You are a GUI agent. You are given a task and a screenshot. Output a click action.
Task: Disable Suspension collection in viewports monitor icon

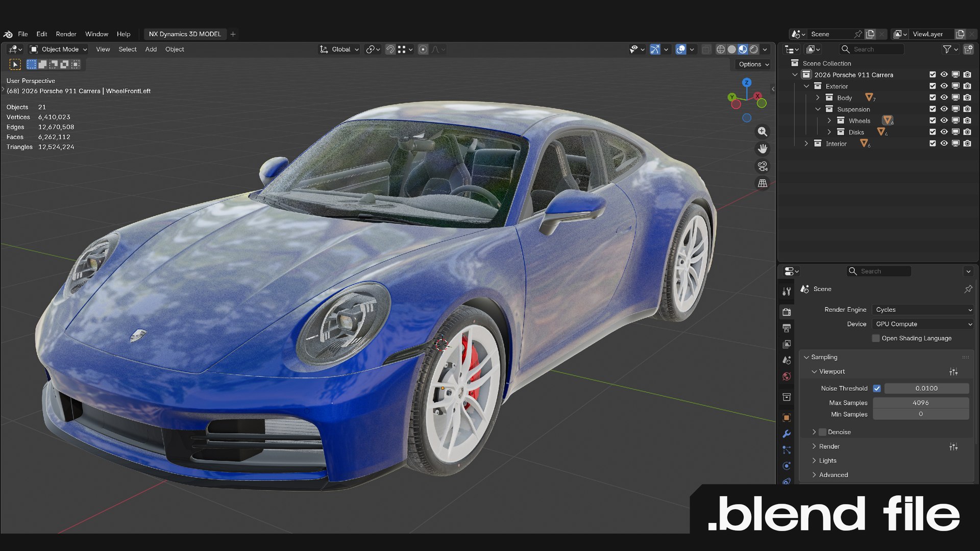(x=955, y=109)
